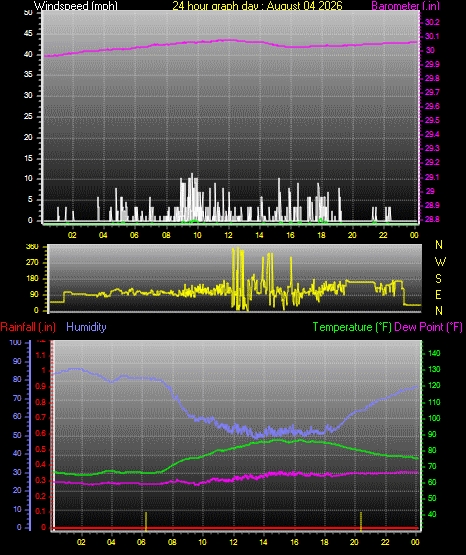Click the 24 hour graph day title
466x555 pixels.
click(x=257, y=5)
